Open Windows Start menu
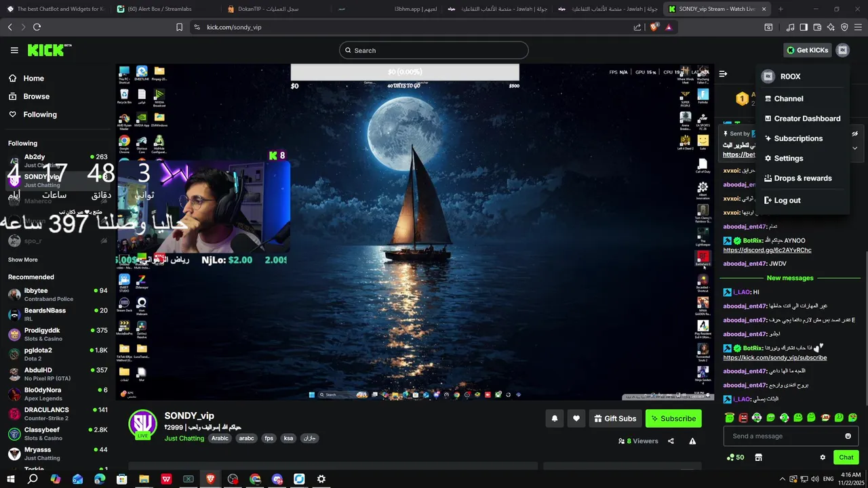The image size is (868, 488). (x=10, y=479)
